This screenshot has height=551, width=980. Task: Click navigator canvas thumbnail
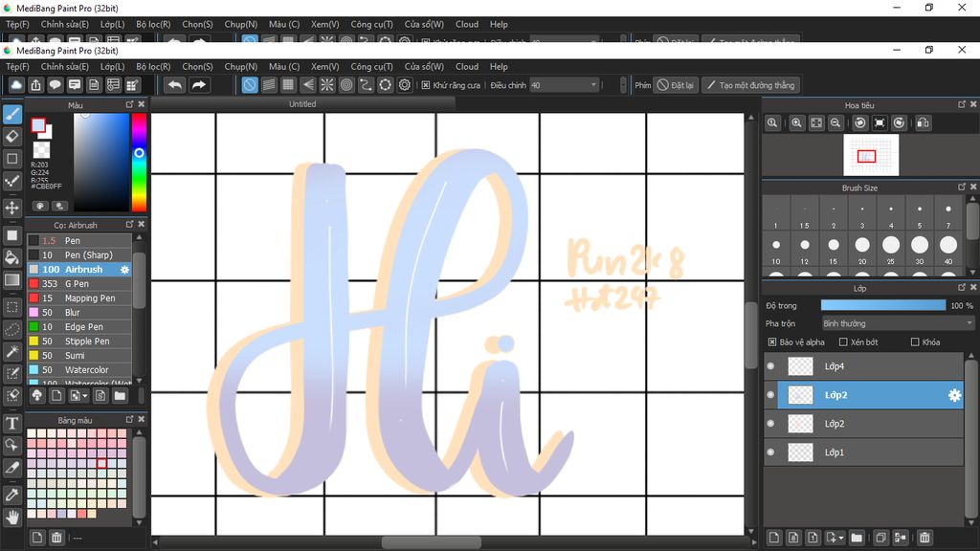(871, 155)
